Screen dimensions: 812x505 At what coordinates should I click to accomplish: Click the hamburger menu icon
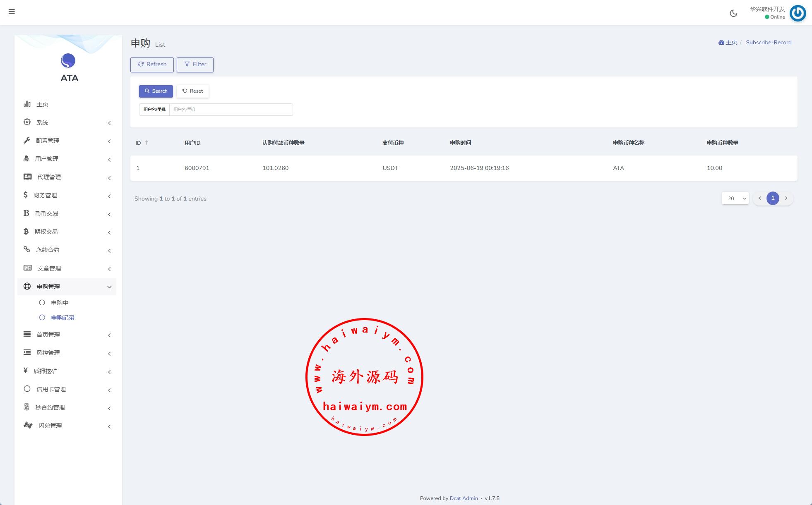click(x=12, y=12)
